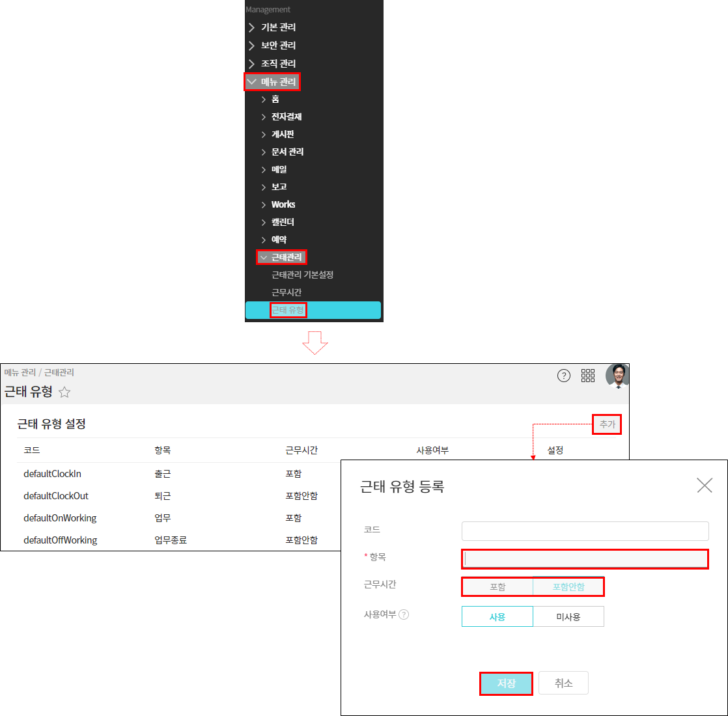728x716 pixels.
Task: Click the favorite star next to 근태 유형
Action: (x=64, y=392)
